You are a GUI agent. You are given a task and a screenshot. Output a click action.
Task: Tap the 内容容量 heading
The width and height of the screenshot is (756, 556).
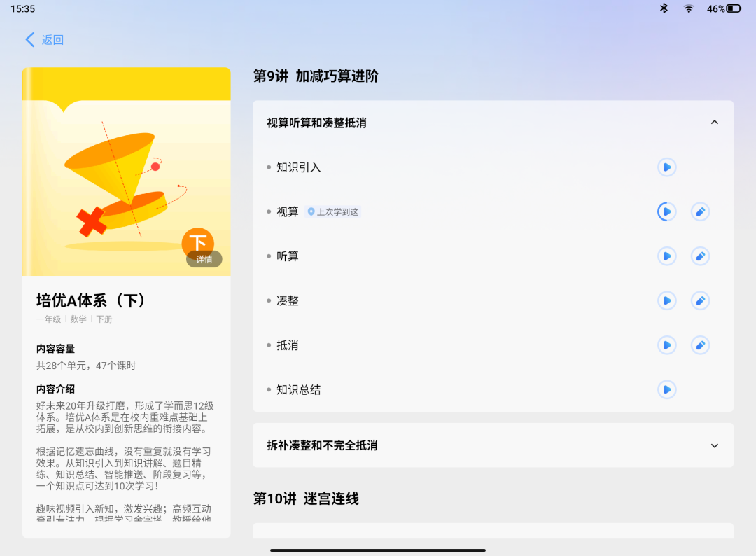click(55, 349)
